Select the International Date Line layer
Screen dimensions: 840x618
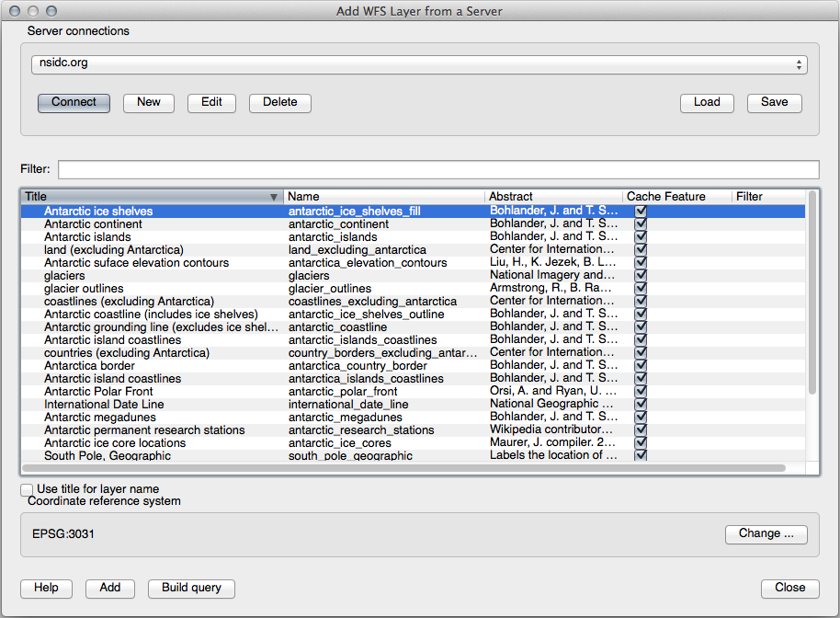(104, 405)
